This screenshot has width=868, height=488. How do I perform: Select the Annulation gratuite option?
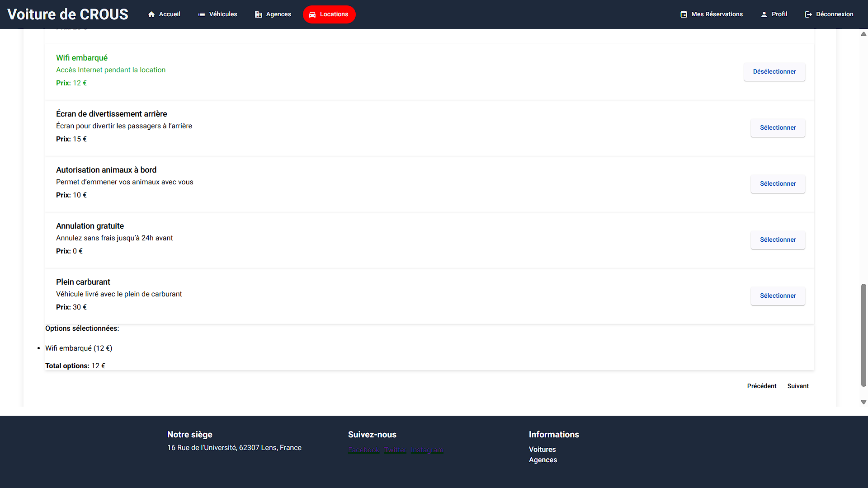coord(778,239)
